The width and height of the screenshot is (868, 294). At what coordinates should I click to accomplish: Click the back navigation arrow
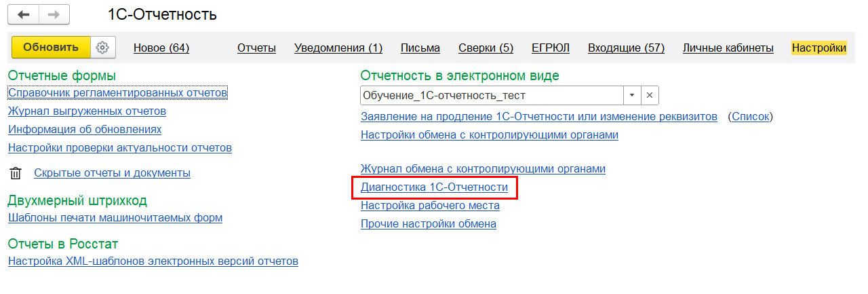pyautogui.click(x=24, y=14)
